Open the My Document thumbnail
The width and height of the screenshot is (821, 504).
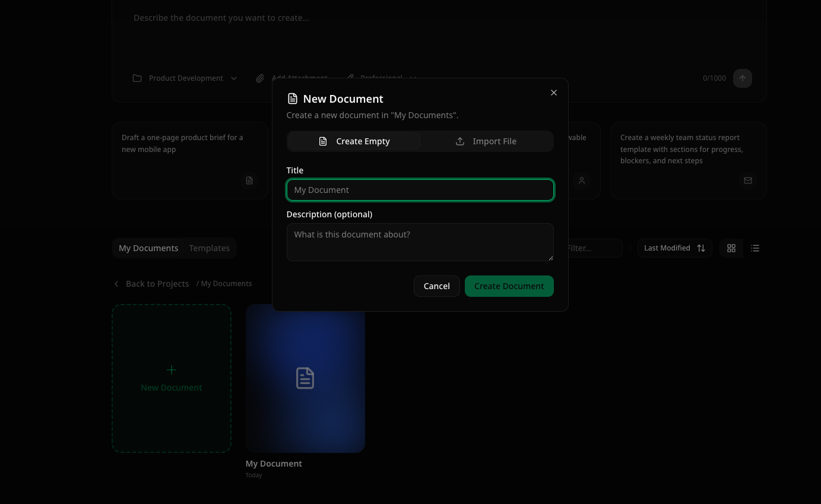coord(305,378)
